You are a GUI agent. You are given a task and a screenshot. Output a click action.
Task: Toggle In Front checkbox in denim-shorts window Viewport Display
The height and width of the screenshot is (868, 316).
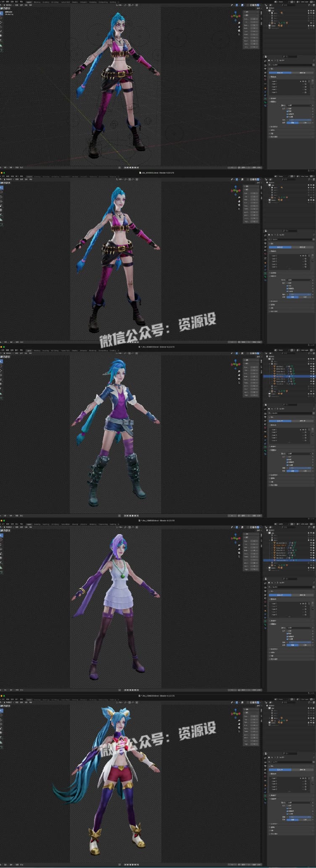pyautogui.click(x=287, y=465)
